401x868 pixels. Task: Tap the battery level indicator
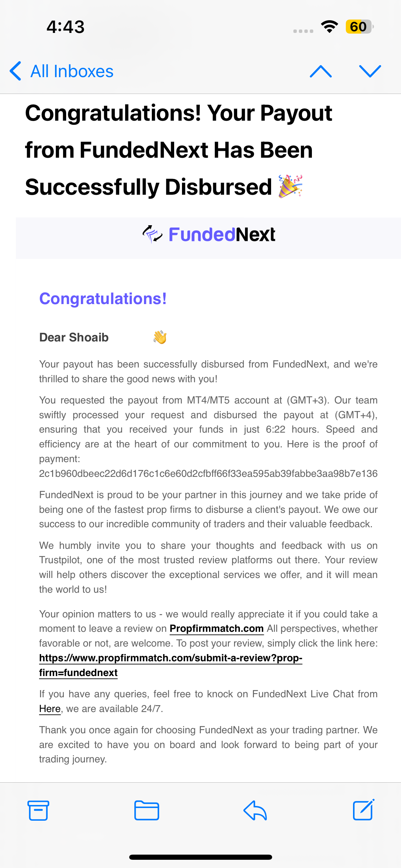(359, 27)
